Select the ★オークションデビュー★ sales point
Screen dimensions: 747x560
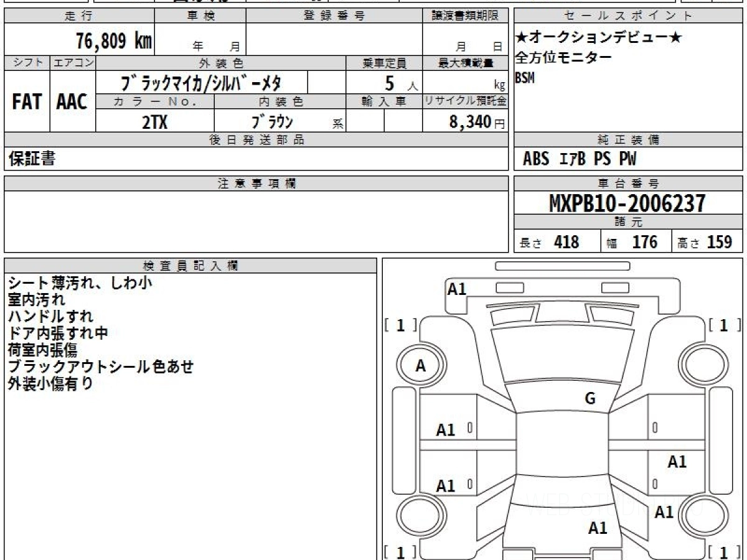pos(599,37)
